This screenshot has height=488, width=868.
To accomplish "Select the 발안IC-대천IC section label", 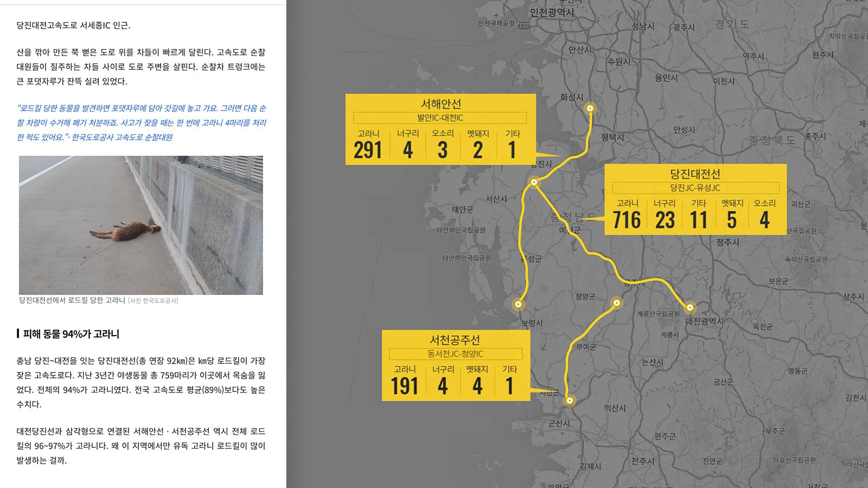I will tap(439, 118).
